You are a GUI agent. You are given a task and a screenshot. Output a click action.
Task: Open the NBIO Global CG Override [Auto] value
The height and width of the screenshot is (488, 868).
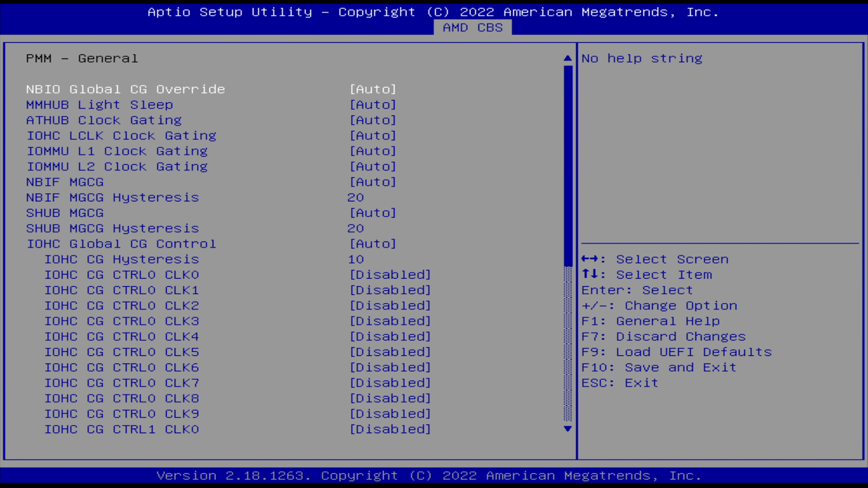click(x=373, y=89)
